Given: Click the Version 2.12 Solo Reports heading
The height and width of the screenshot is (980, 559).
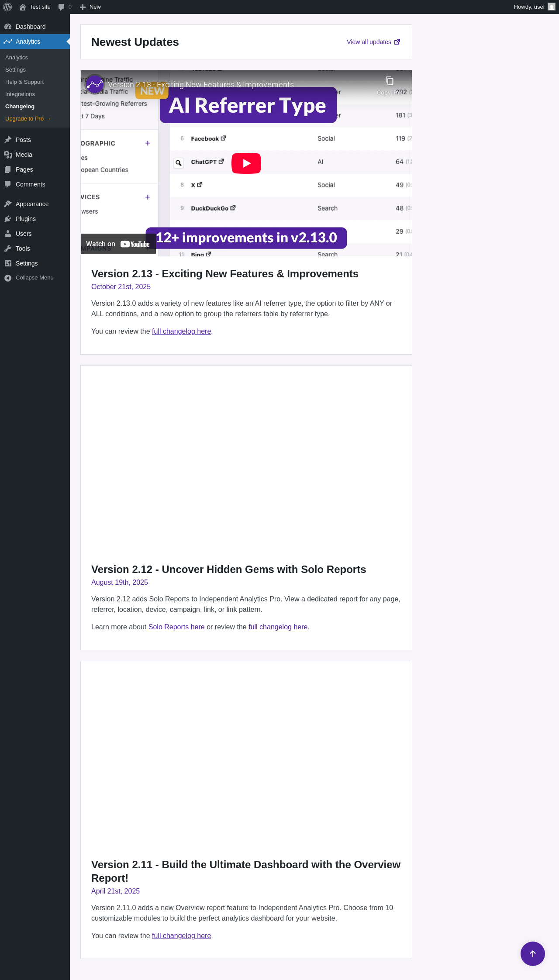Looking at the screenshot, I should click(228, 569).
